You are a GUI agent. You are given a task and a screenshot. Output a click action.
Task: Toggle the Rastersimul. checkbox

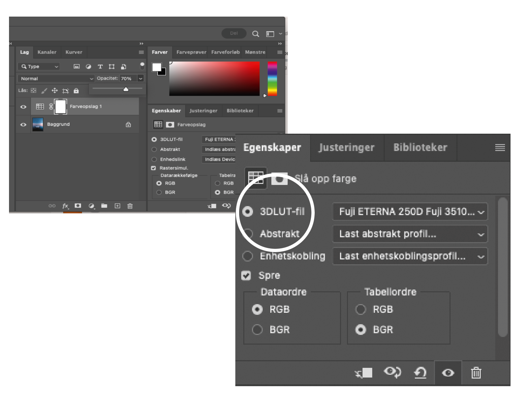point(154,168)
